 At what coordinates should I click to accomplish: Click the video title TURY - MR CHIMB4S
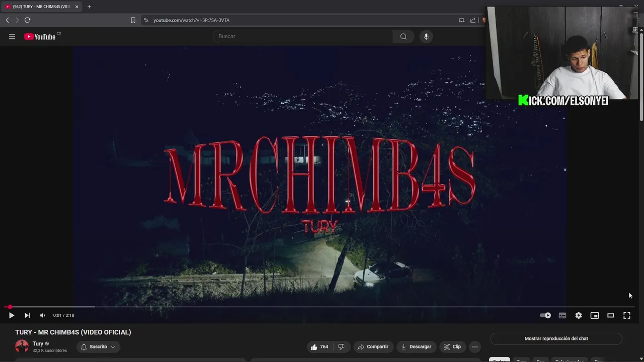tap(73, 332)
